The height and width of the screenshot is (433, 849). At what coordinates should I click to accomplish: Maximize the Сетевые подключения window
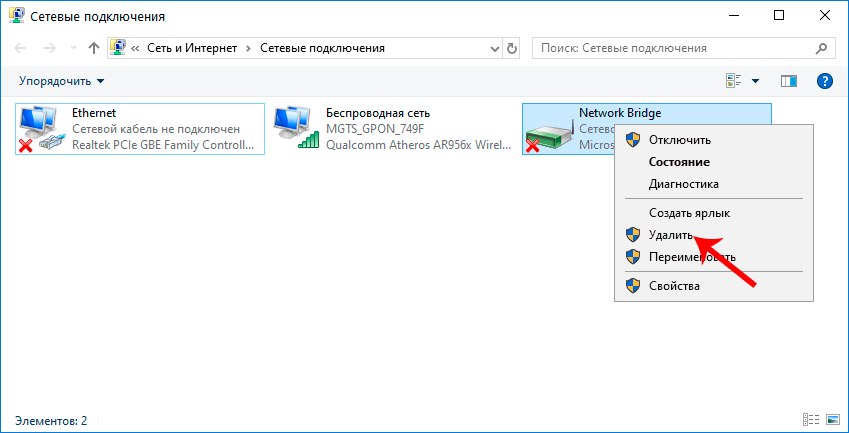(779, 16)
